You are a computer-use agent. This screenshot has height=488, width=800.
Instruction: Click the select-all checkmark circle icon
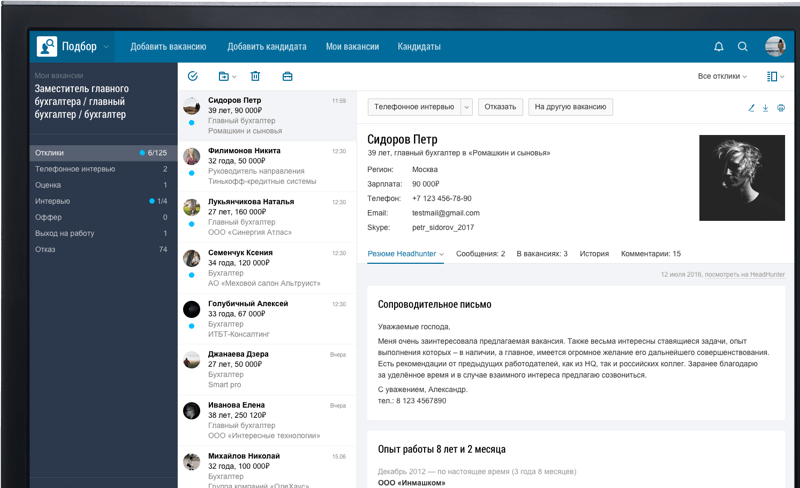(x=193, y=76)
